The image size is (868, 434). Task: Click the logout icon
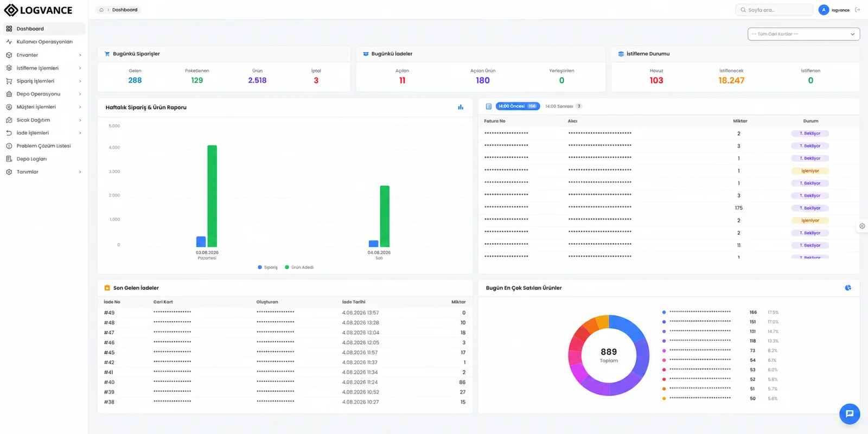pyautogui.click(x=858, y=10)
